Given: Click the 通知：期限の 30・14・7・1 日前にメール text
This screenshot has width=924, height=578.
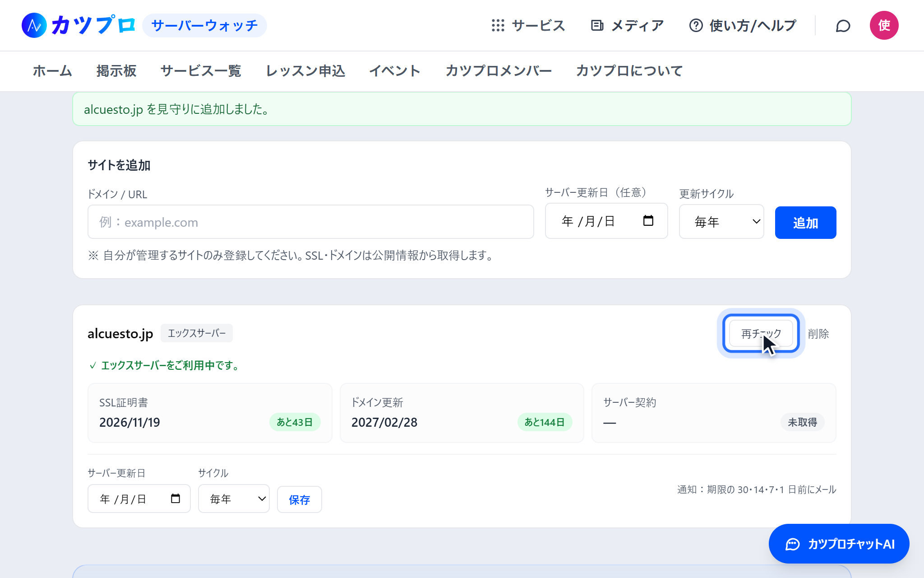Looking at the screenshot, I should click(757, 489).
